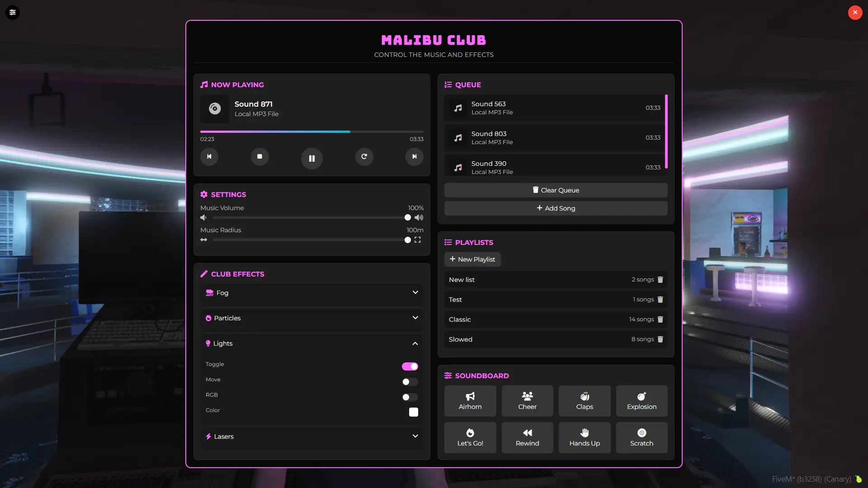Create a new playlist
Viewport: 868px width, 488px height.
[472, 259]
